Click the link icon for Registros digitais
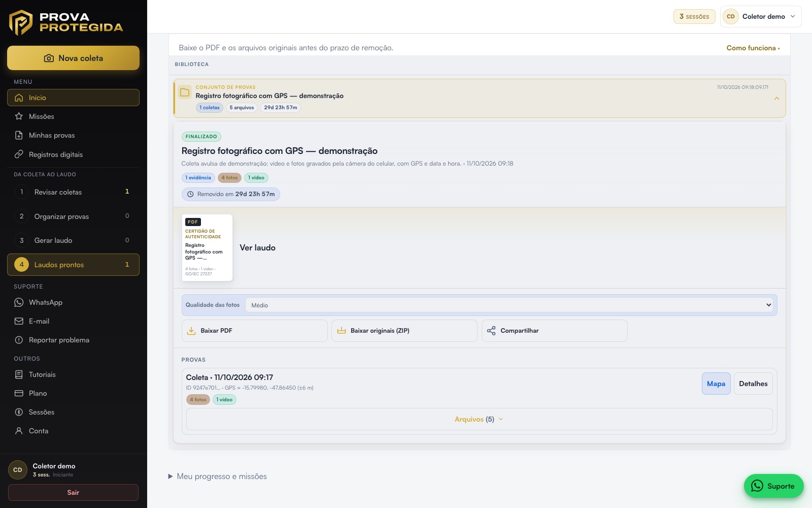 click(19, 154)
